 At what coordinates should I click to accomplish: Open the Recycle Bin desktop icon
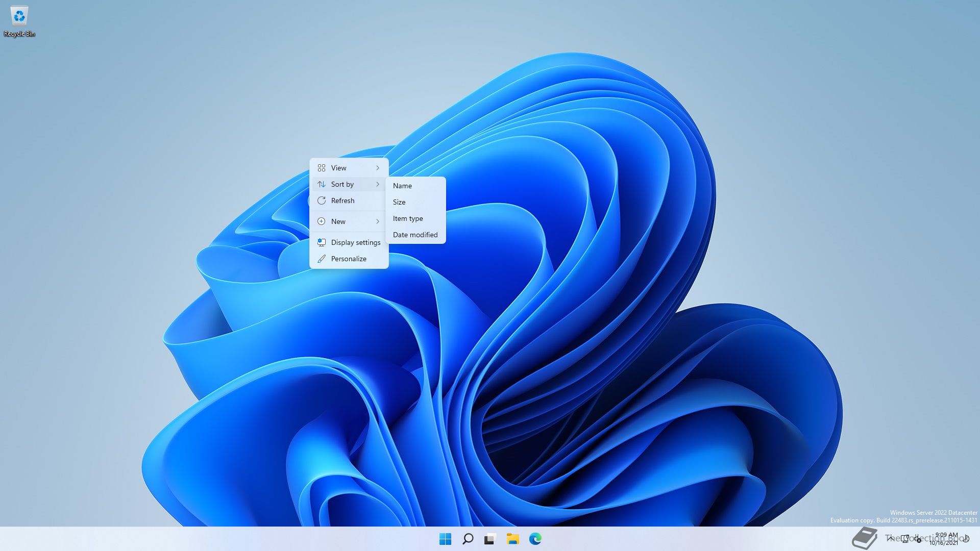(19, 21)
